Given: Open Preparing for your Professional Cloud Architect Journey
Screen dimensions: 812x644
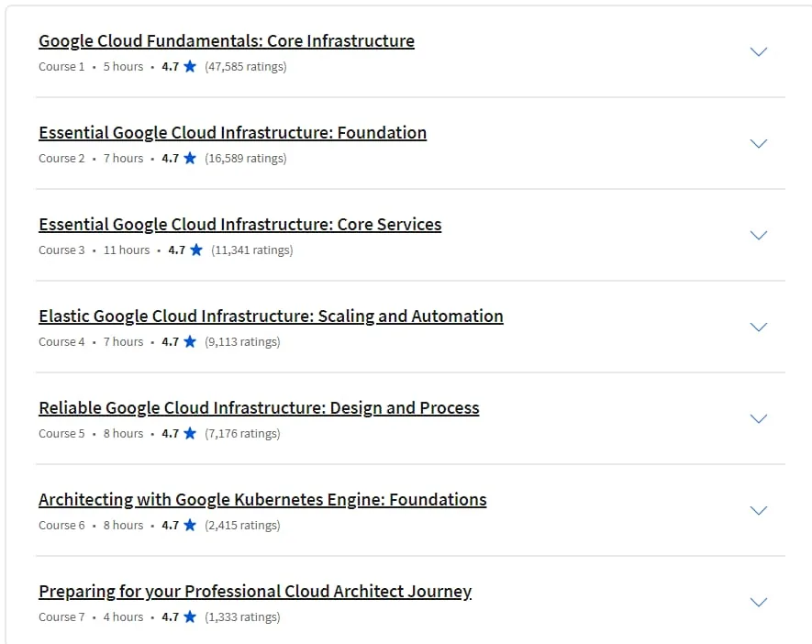Looking at the screenshot, I should coord(255,591).
